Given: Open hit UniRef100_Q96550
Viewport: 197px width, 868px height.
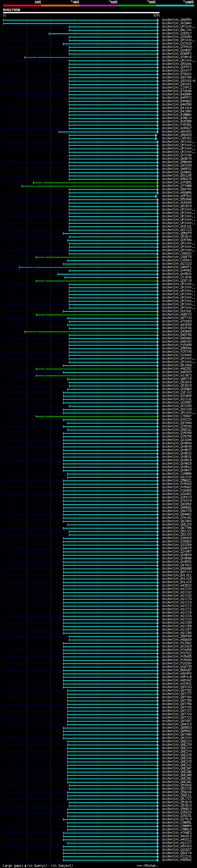Looking at the screenshot, I should tap(177, 20).
